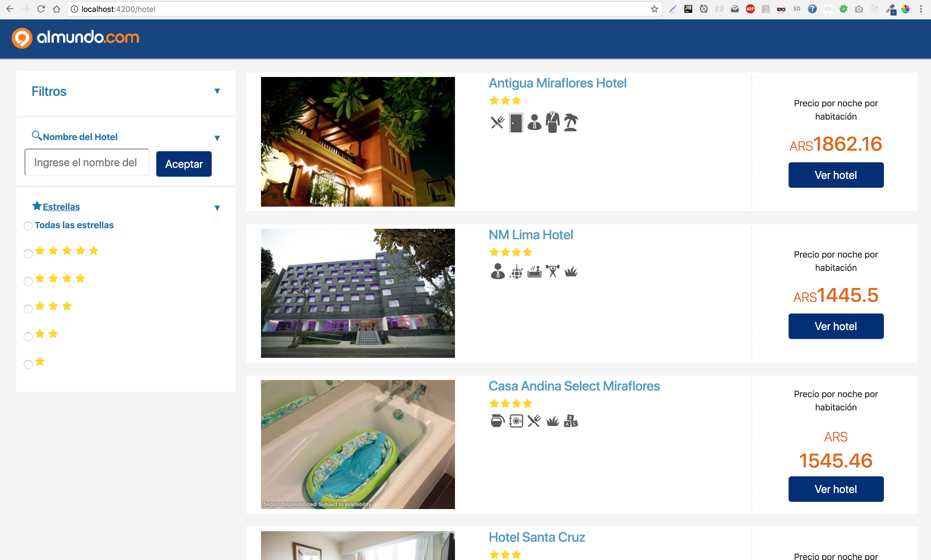Select the three-star filter radio button
Viewport: 931px width, 560px height.
28,309
